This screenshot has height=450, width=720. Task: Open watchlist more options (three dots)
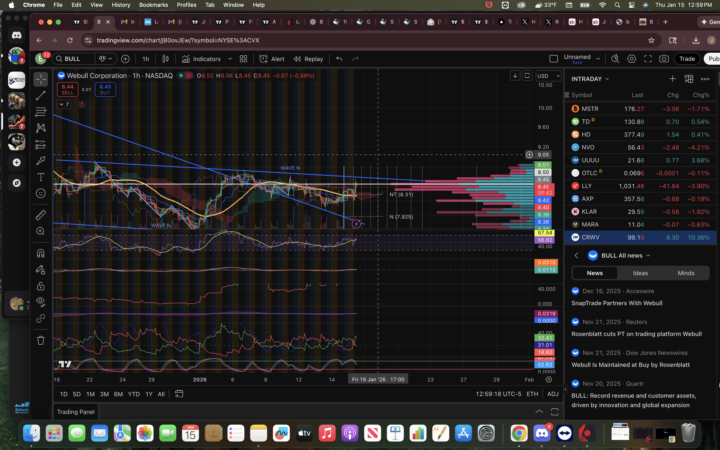click(705, 79)
